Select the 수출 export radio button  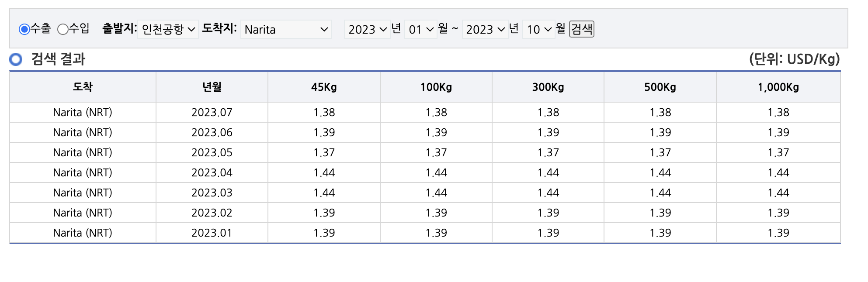pyautogui.click(x=24, y=29)
